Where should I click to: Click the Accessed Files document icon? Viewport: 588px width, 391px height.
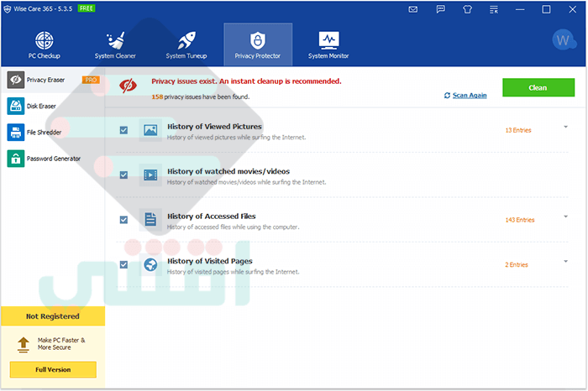pos(150,220)
